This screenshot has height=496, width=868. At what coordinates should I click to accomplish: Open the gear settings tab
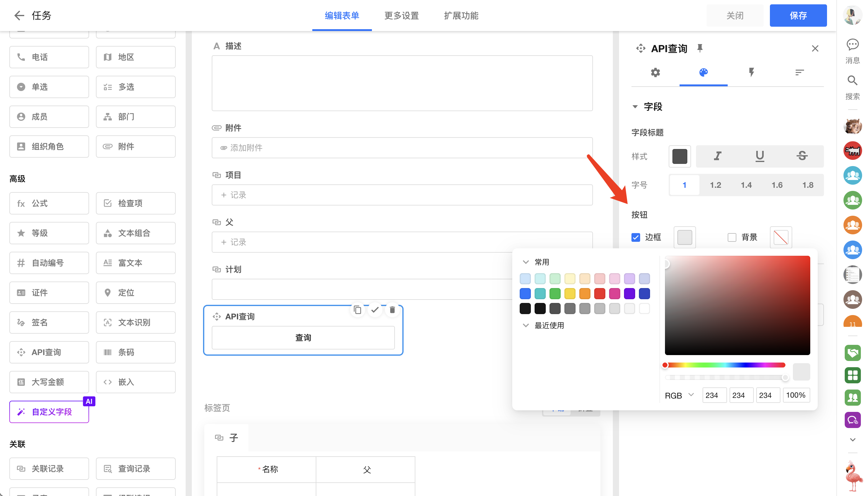click(x=655, y=72)
